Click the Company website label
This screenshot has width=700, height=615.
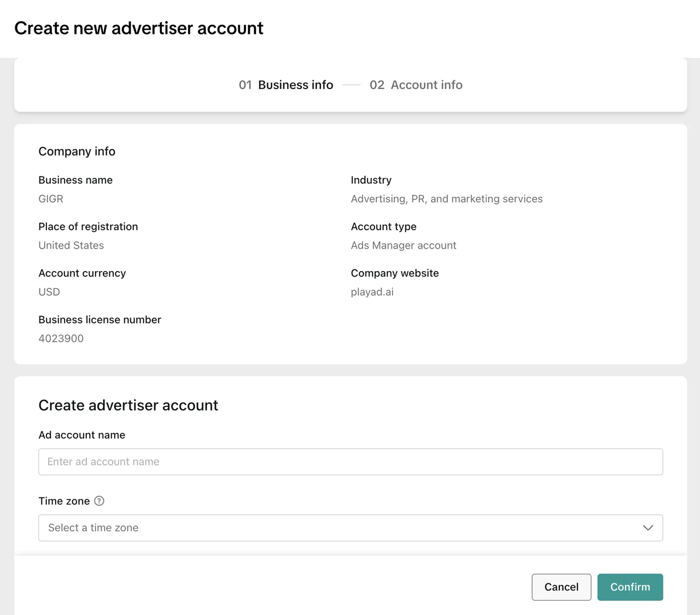coord(395,273)
